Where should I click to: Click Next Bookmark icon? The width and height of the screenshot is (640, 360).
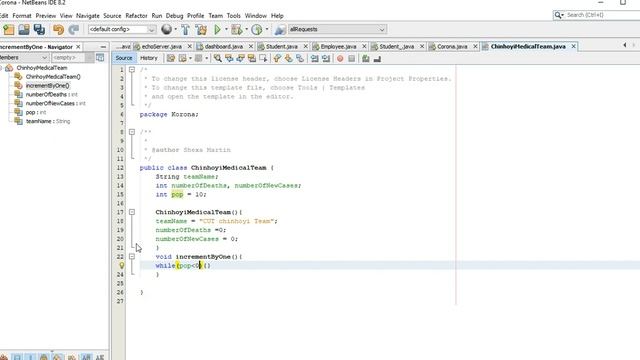click(289, 58)
